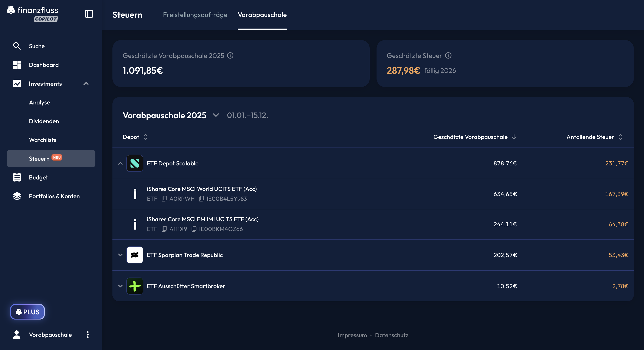Open Suche via magnifier icon

[17, 46]
